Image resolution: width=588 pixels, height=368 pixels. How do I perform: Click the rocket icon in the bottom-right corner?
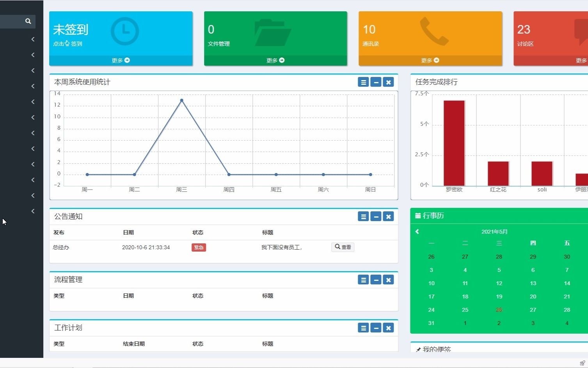[x=583, y=363]
